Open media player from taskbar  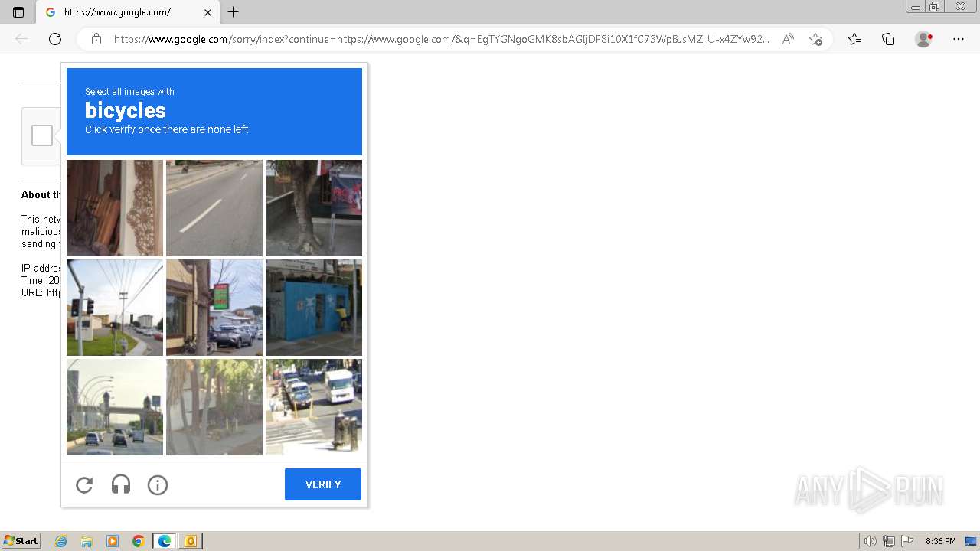tap(113, 541)
